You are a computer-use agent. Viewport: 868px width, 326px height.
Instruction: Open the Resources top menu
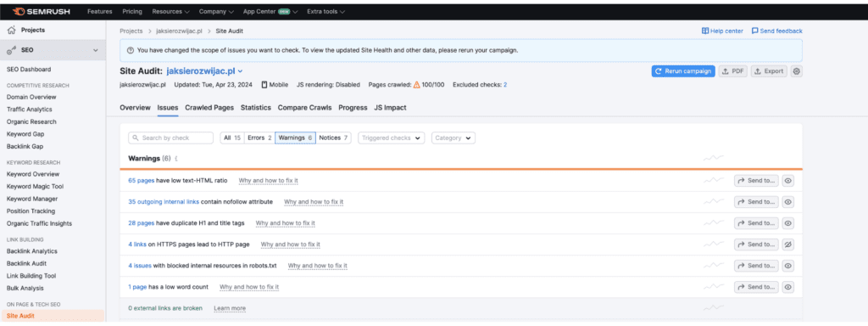(x=170, y=11)
